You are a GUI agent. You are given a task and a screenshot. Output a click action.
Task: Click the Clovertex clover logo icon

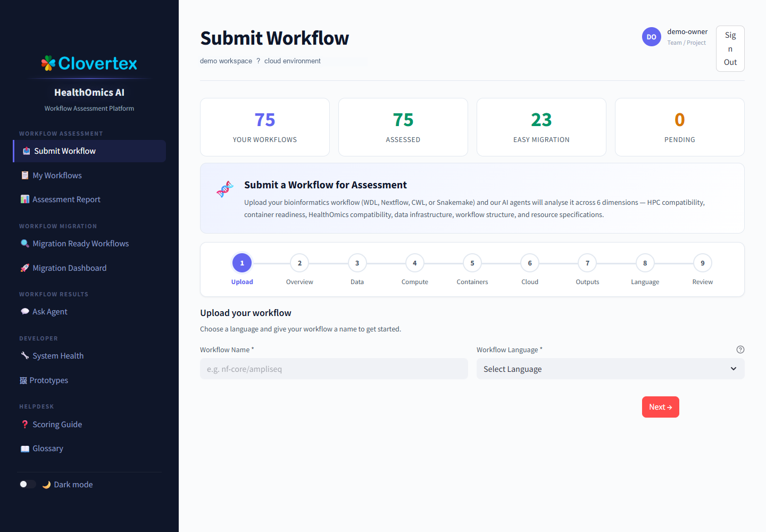pyautogui.click(x=48, y=63)
